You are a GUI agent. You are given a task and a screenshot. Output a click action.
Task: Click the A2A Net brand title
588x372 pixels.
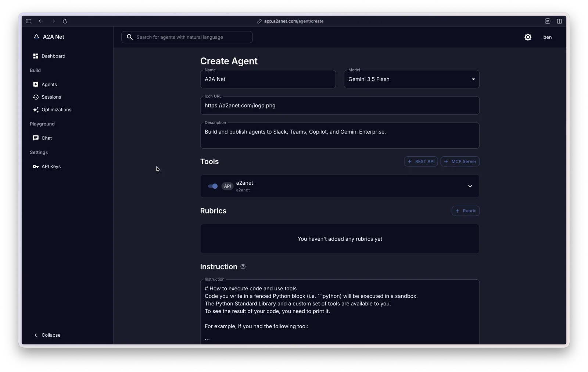click(x=54, y=37)
